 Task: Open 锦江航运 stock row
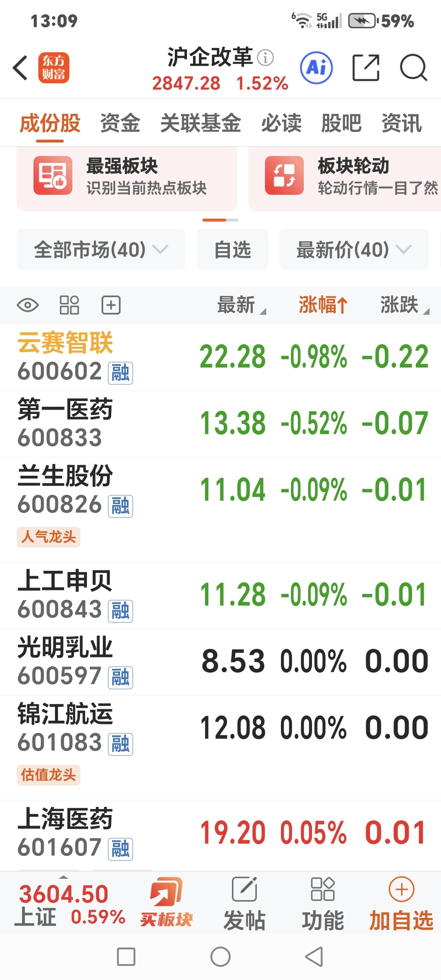click(x=220, y=748)
